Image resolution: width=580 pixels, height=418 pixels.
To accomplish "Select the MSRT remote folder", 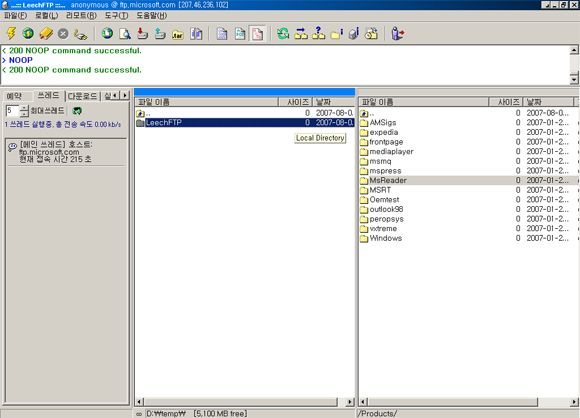I will pos(468,190).
